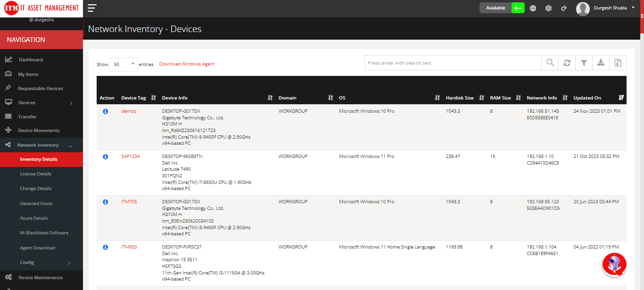Open the filter funnel icon
The width and height of the screenshot is (644, 290).
[584, 63]
